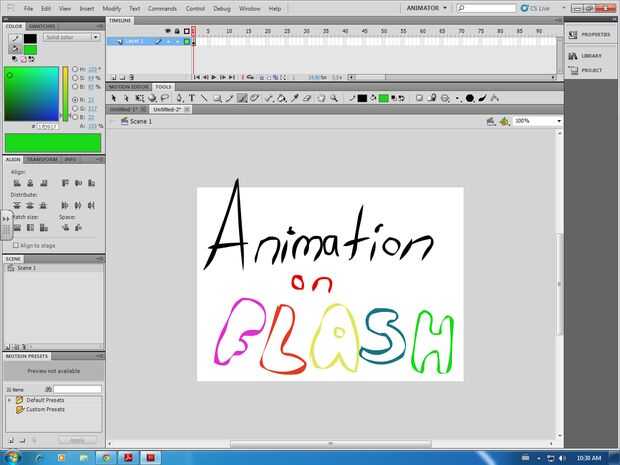The width and height of the screenshot is (620, 465).
Task: Switch to the Swatches tab
Action: point(42,26)
